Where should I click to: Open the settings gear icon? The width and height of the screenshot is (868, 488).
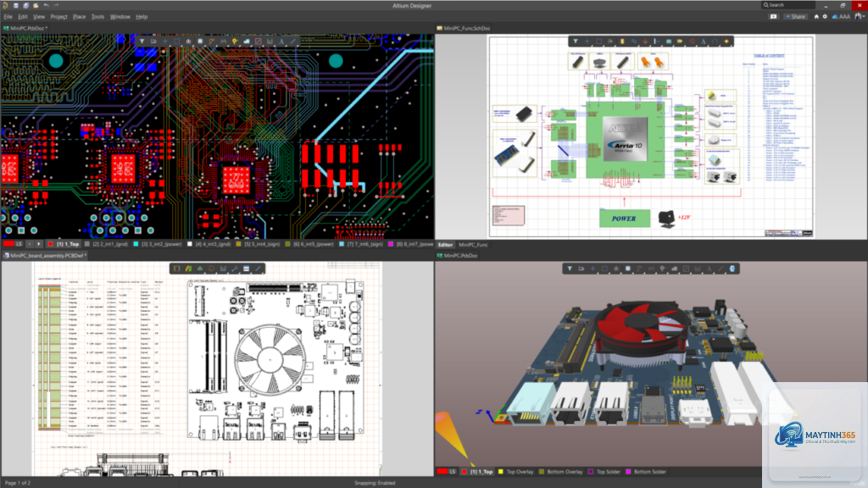click(825, 17)
